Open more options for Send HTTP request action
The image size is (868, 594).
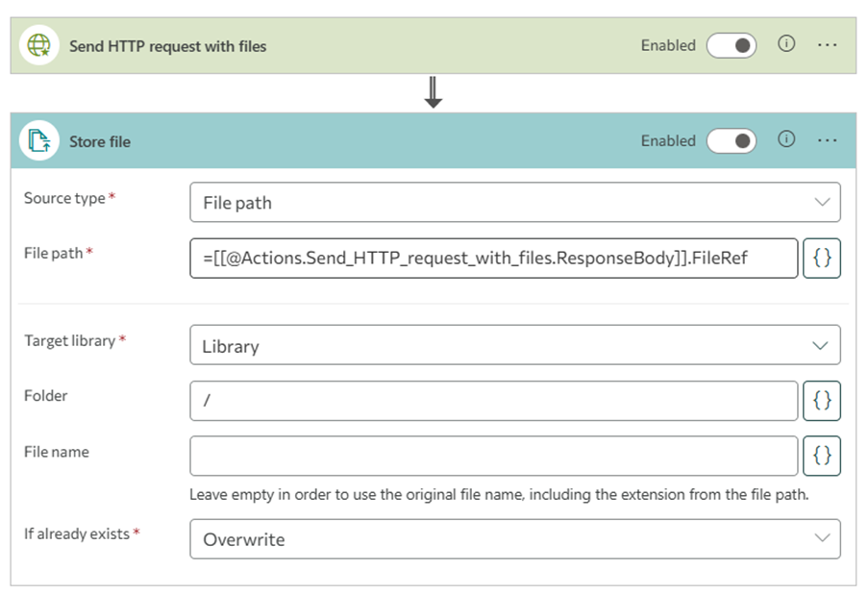(828, 45)
